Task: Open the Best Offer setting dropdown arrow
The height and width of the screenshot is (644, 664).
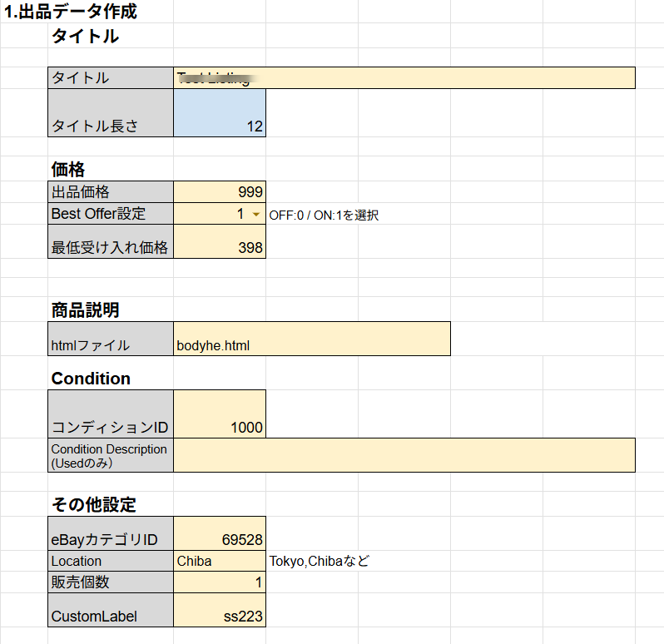Action: click(255, 215)
